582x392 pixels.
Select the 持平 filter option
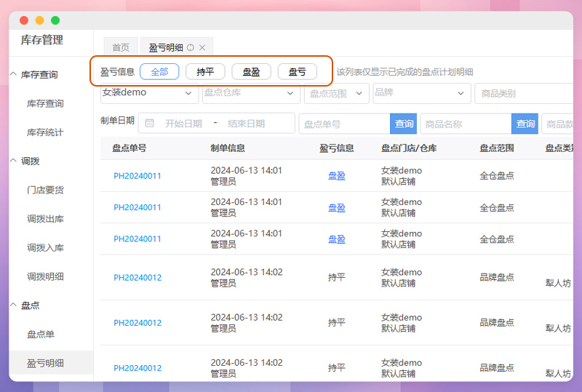click(205, 72)
